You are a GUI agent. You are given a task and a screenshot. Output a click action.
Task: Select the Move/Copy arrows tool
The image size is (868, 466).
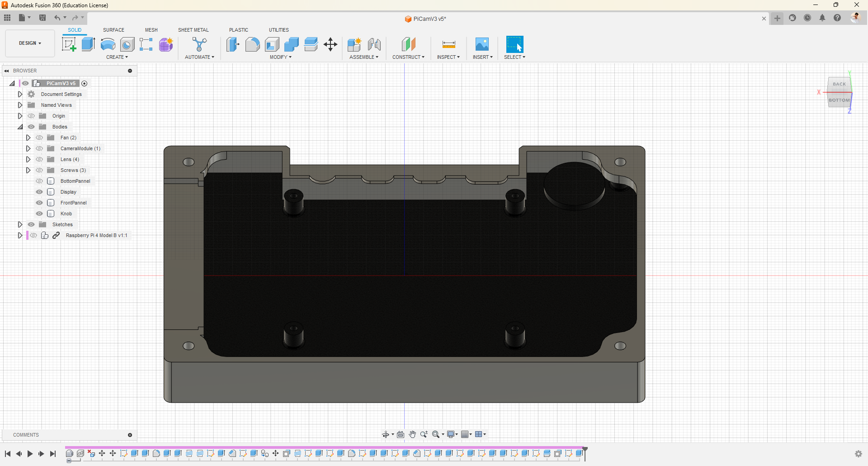pos(330,44)
